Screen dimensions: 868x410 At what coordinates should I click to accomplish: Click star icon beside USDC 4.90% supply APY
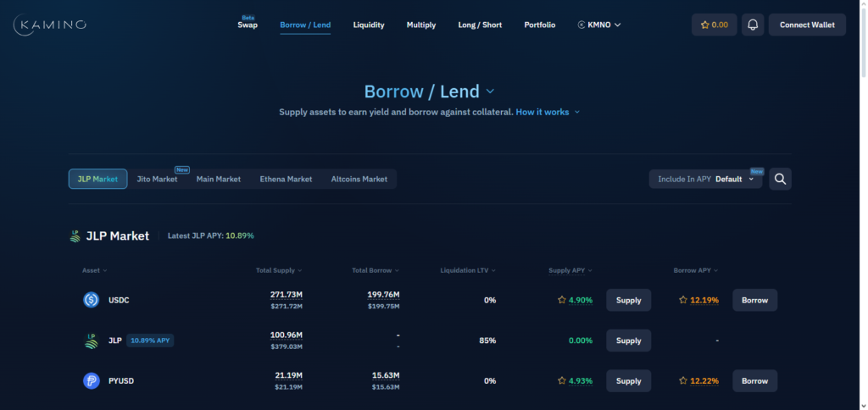click(x=562, y=300)
